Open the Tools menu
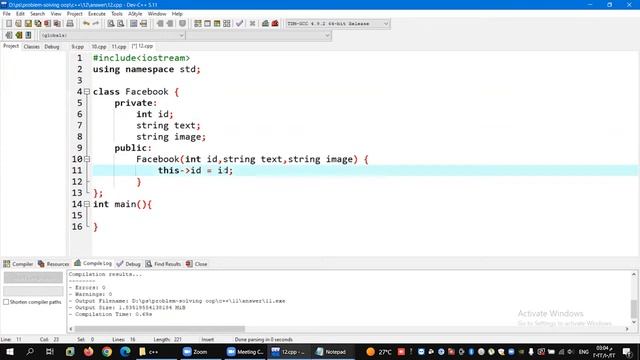 point(117,14)
